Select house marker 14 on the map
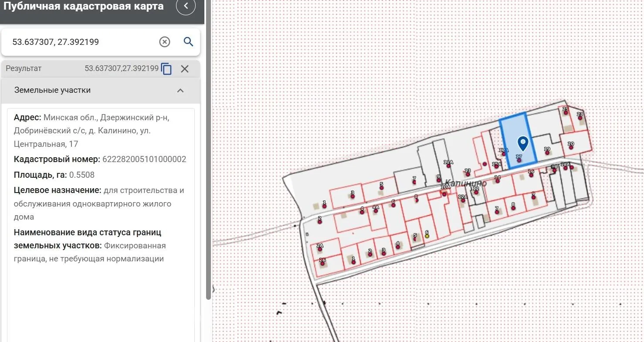The image size is (644, 342). (x=497, y=181)
